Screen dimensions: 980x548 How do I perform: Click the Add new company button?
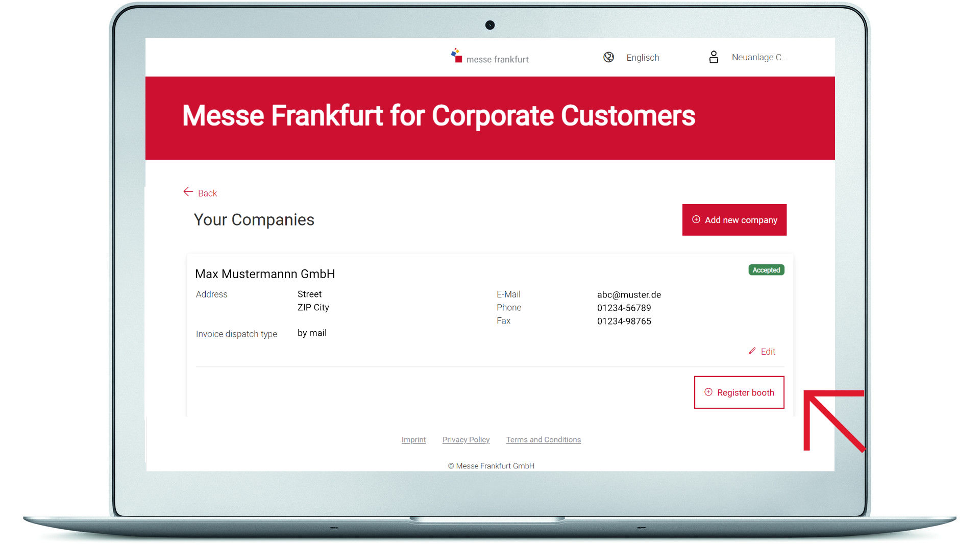coord(734,220)
